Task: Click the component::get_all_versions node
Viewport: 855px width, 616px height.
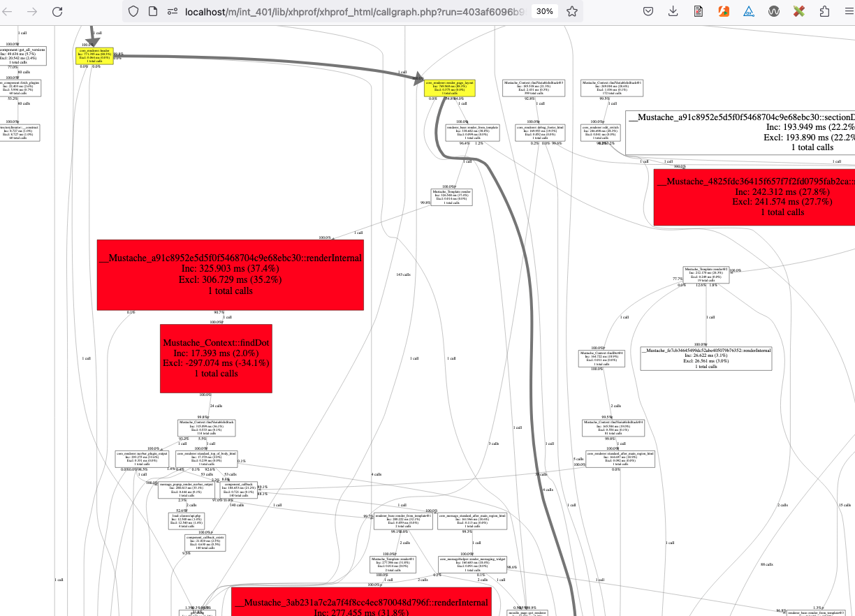Action: pyautogui.click(x=23, y=57)
